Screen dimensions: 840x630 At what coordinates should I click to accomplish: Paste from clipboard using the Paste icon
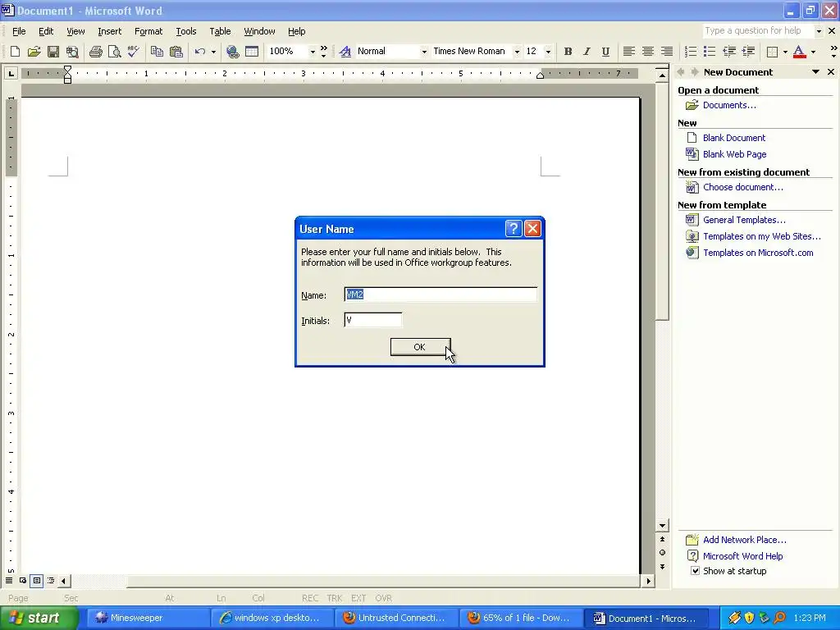176,52
